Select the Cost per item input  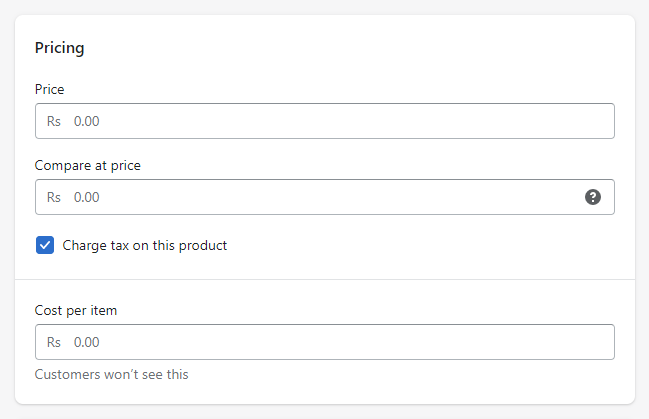pos(324,342)
